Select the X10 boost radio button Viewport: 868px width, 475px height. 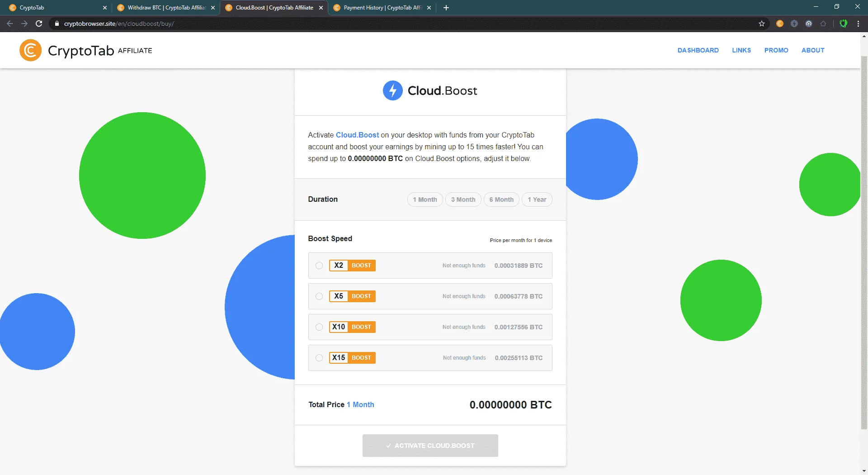[x=319, y=327]
